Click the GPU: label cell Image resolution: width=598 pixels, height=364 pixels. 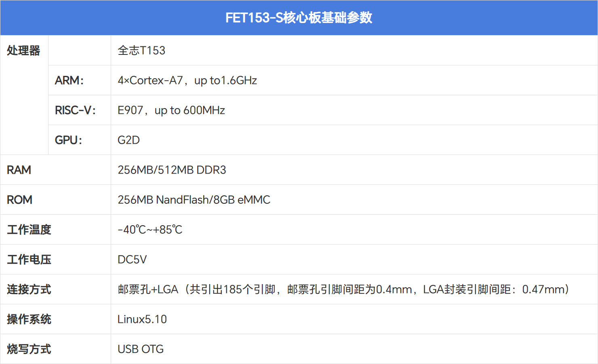click(68, 140)
